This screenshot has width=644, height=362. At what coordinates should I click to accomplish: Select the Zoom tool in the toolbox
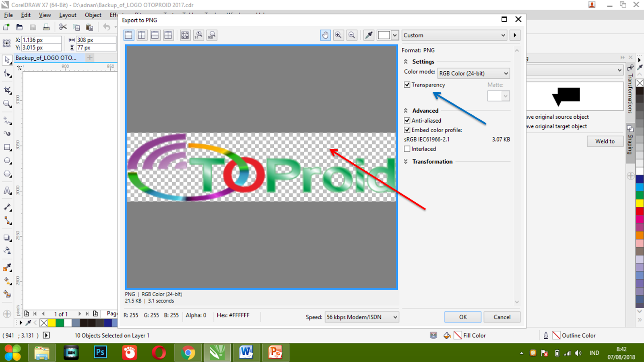(x=7, y=104)
